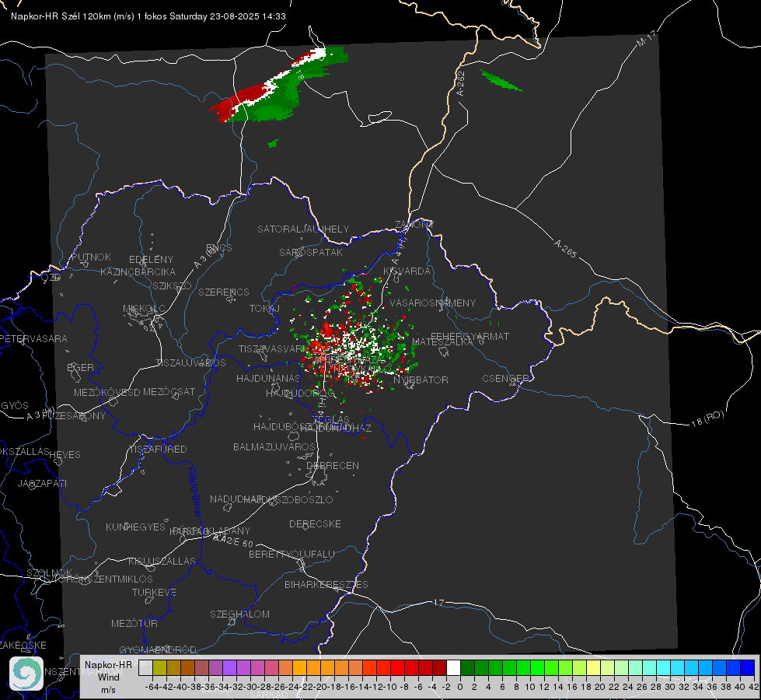Image resolution: width=761 pixels, height=700 pixels.
Task: Click the Napkor-HR spiral logo icon
Action: click(26, 674)
